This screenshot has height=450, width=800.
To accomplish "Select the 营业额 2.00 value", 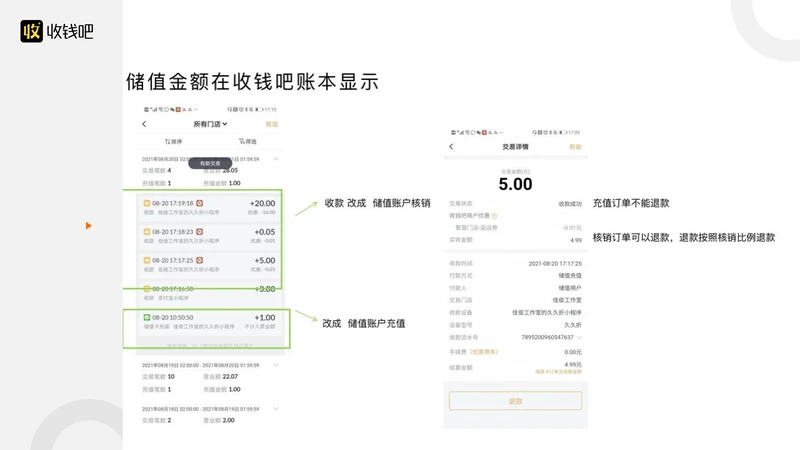I will click(229, 420).
